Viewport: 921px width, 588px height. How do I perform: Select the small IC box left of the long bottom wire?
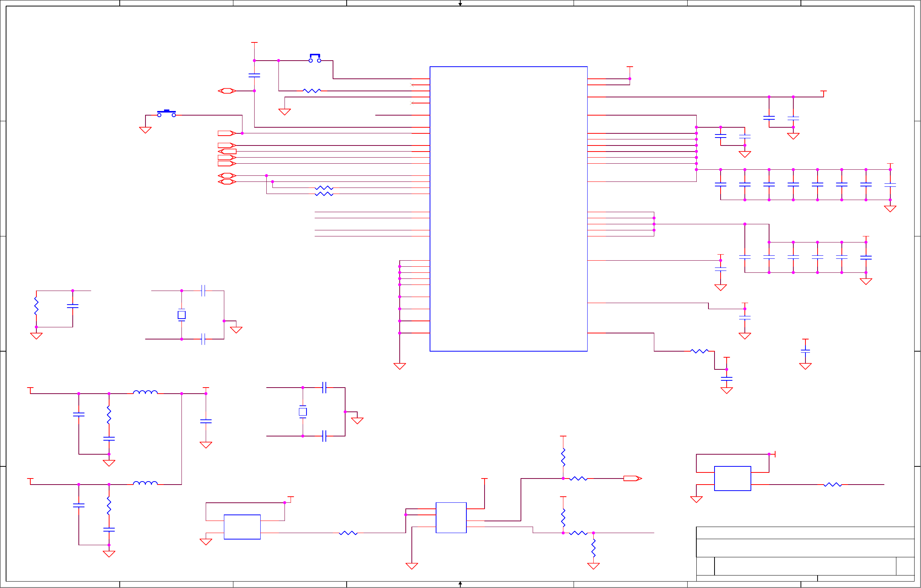[x=242, y=527]
